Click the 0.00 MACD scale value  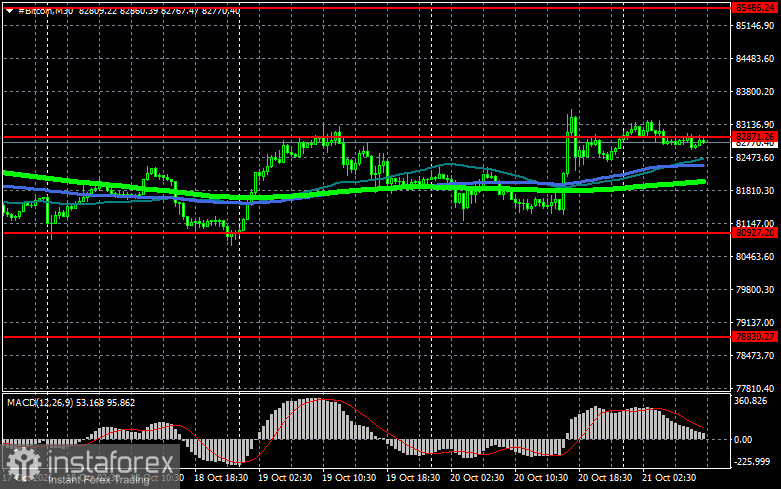click(744, 440)
